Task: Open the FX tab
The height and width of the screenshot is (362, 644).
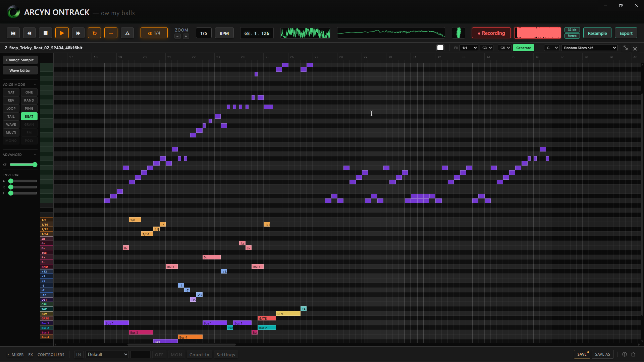Action: click(31, 355)
